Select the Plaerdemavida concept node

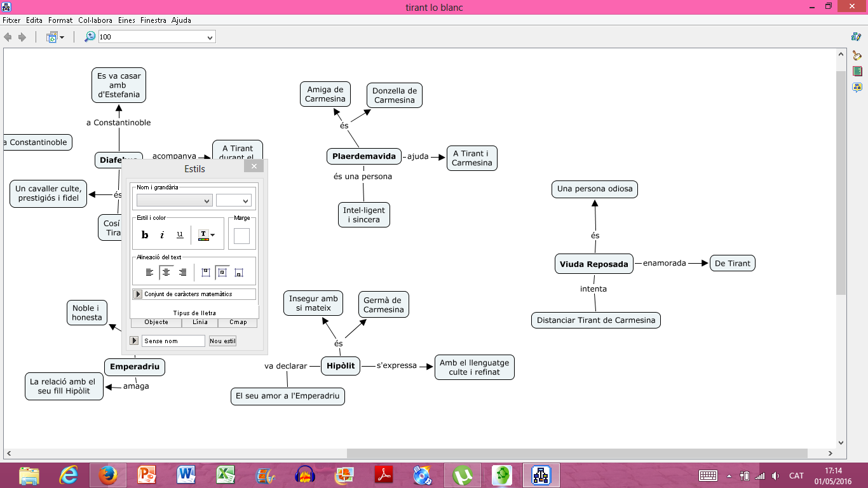pyautogui.click(x=364, y=156)
